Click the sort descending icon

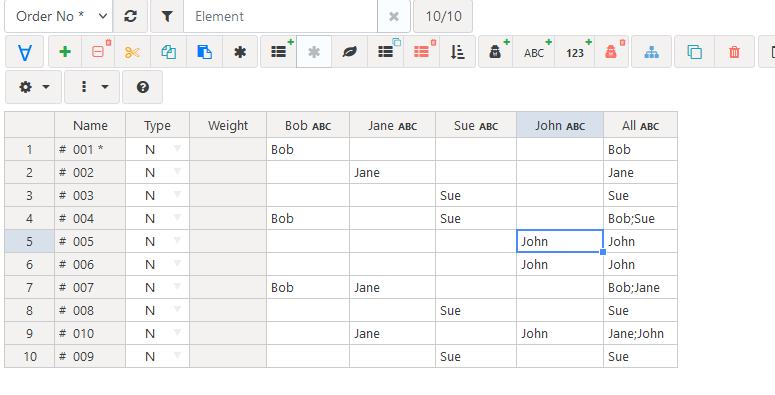[457, 51]
